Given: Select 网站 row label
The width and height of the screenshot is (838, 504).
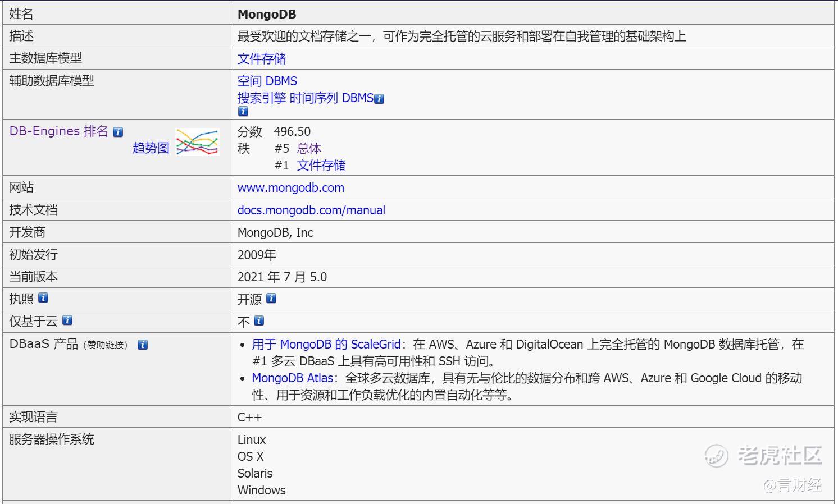Looking at the screenshot, I should pyautogui.click(x=21, y=187).
